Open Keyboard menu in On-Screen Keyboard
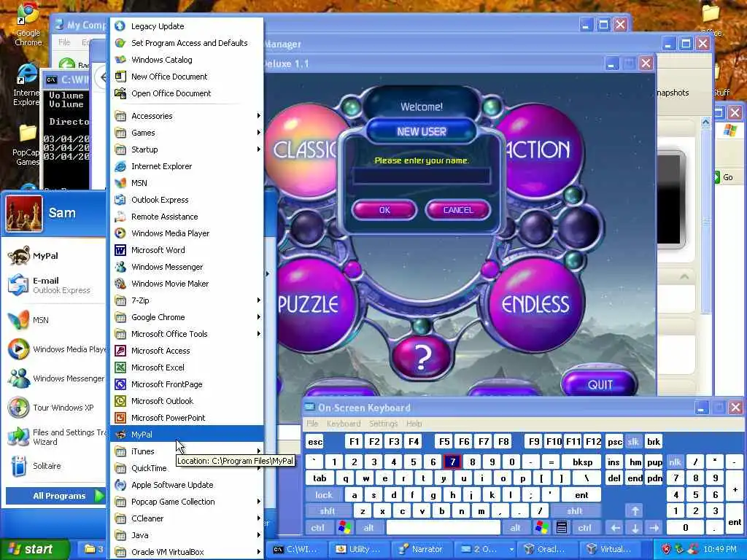This screenshot has height=560, width=747. (344, 424)
